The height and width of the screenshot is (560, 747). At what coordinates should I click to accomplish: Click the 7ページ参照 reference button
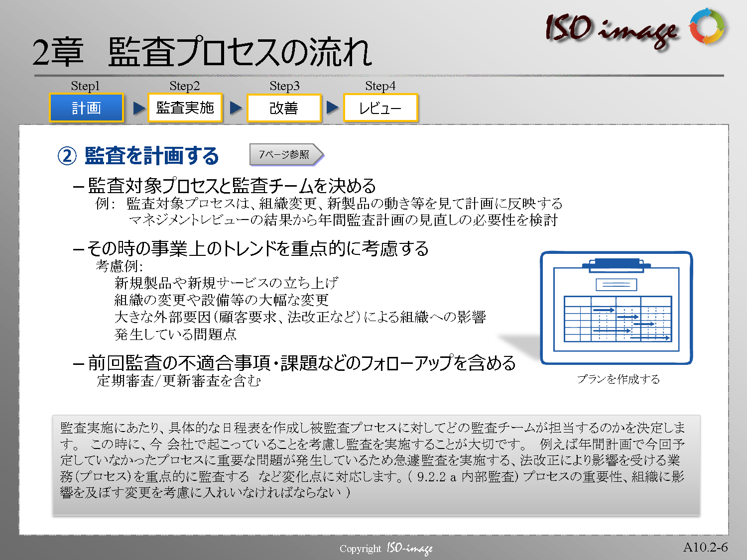coord(286,155)
